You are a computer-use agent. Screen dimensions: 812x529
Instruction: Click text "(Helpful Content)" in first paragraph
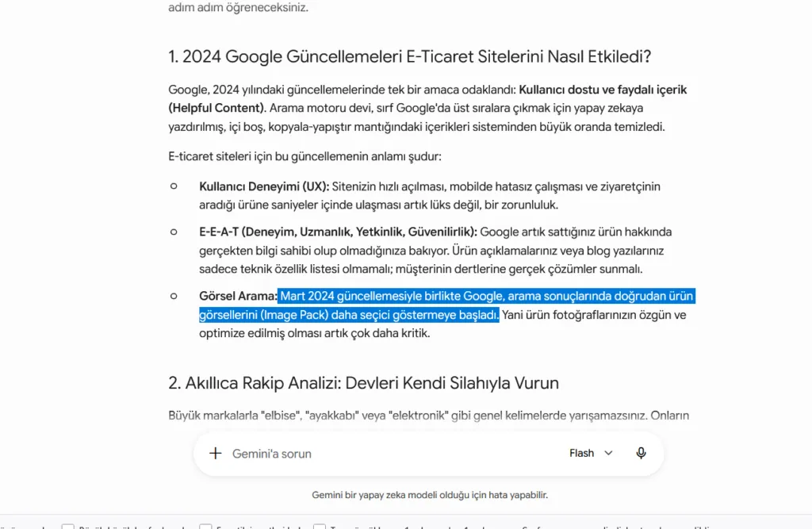(x=217, y=108)
